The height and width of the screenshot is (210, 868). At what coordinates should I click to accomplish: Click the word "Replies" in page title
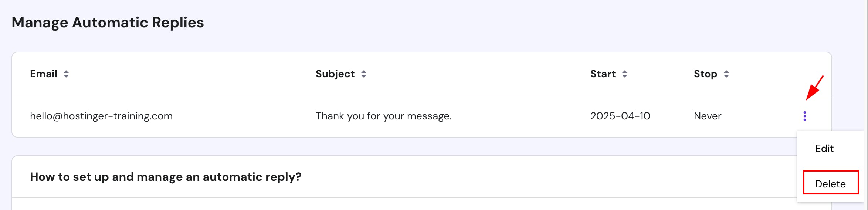(x=178, y=23)
